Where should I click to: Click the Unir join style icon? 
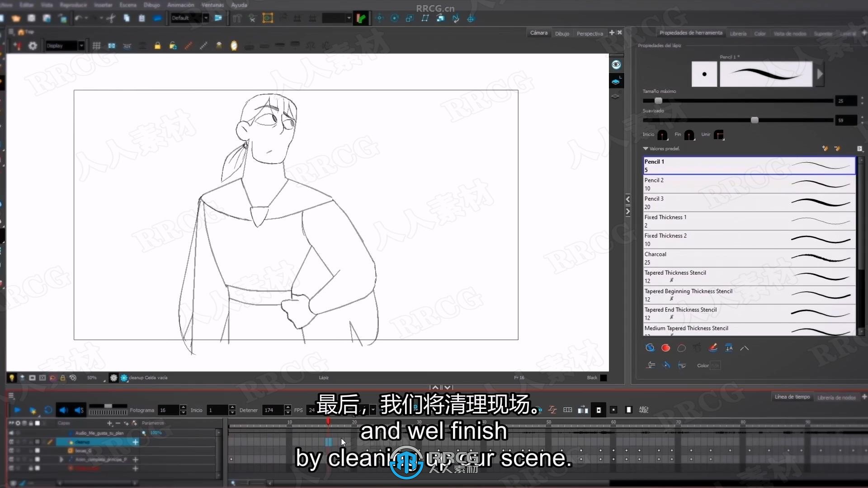click(x=719, y=135)
